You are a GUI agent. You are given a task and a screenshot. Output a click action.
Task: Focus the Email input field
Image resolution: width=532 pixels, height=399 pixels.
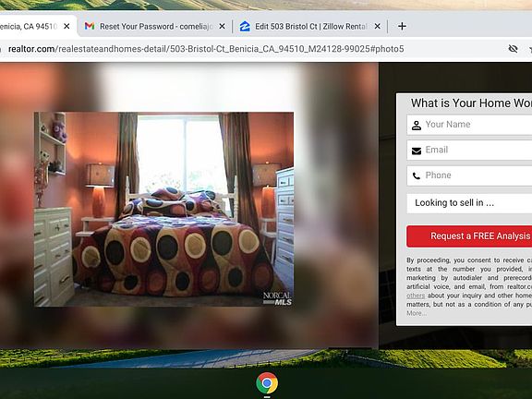click(469, 150)
